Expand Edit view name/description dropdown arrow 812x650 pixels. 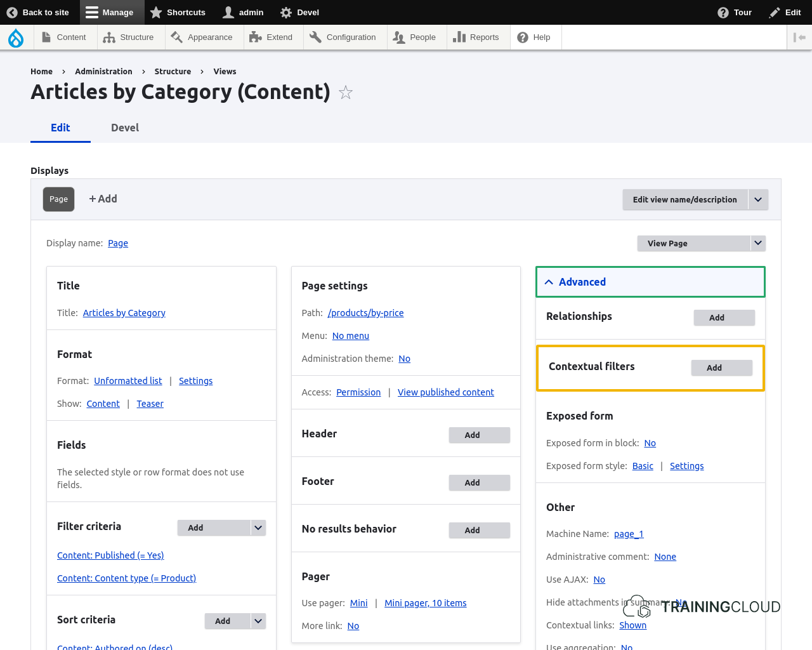[x=758, y=199]
